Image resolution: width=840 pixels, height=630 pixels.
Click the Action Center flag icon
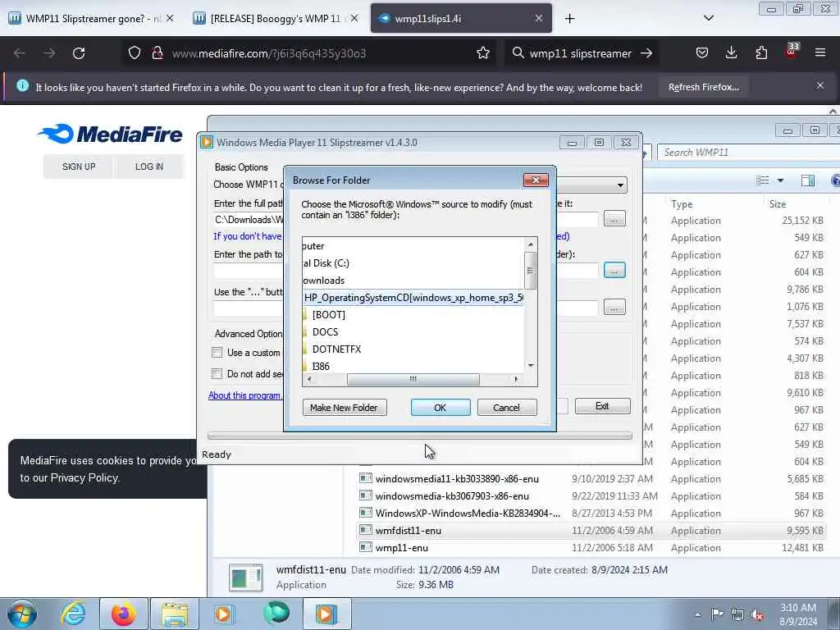pos(717,614)
